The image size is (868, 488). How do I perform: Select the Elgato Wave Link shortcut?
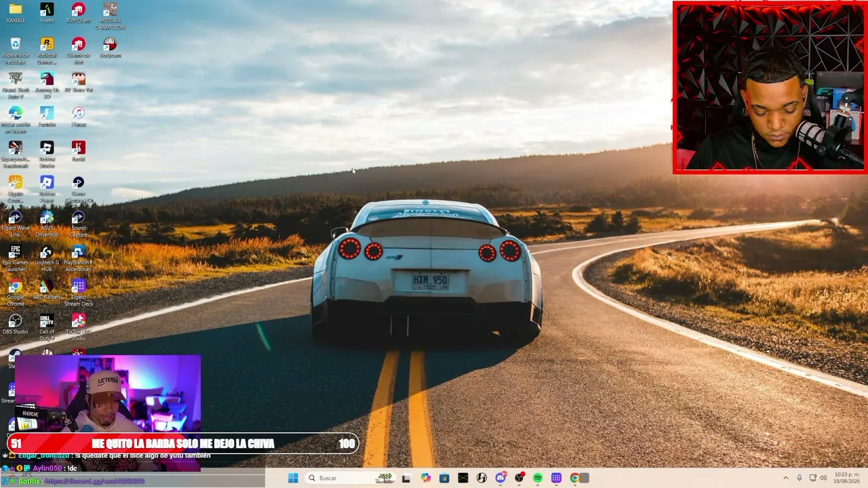15,224
